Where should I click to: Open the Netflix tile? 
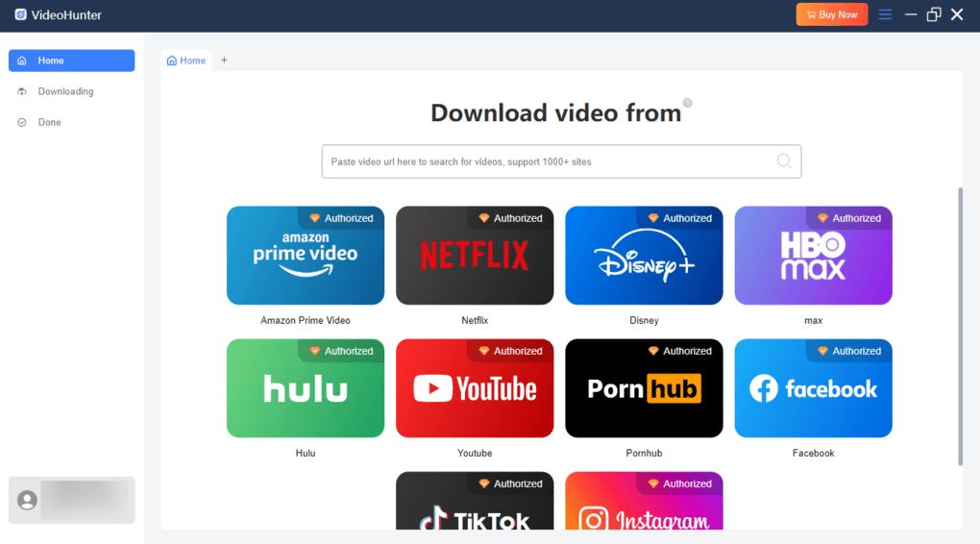475,255
